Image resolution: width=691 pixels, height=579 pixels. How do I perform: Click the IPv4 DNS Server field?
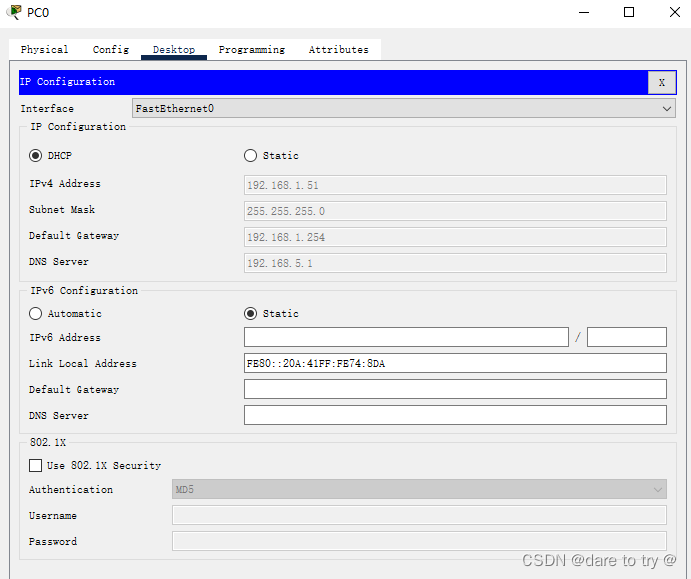[x=455, y=263]
